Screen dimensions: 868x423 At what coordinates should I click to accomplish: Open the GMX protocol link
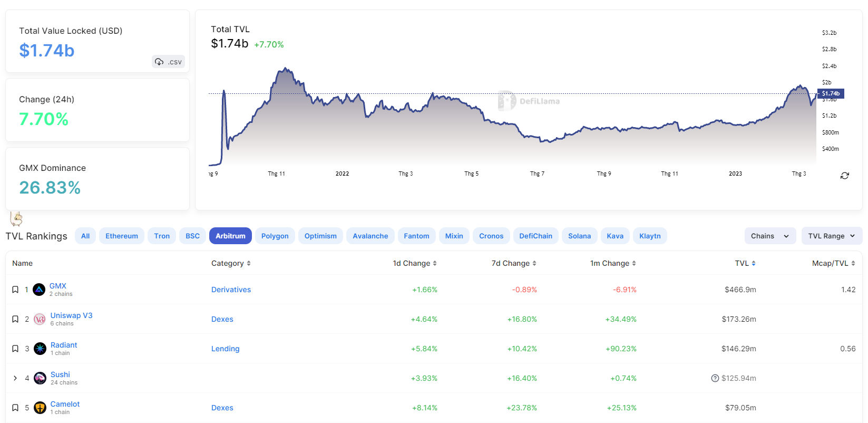(x=58, y=286)
